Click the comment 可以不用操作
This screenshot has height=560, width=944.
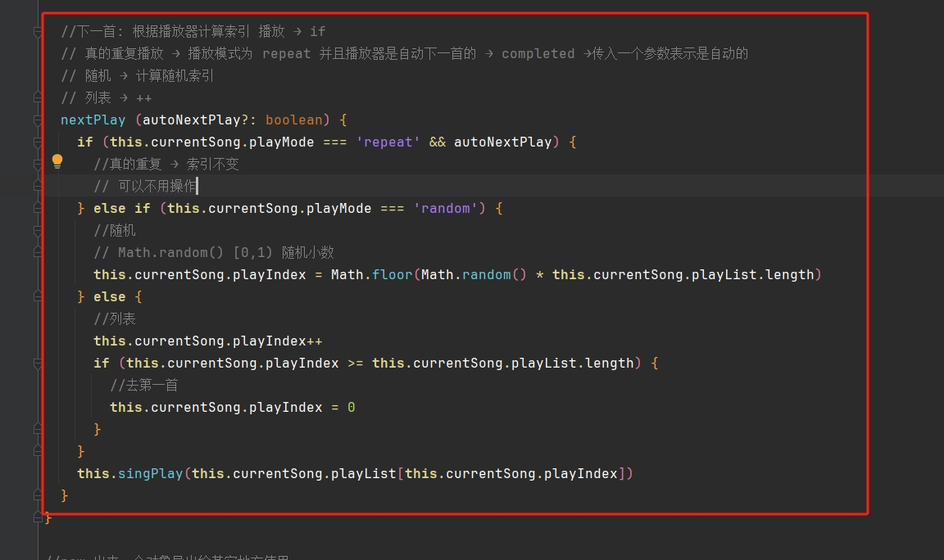pyautogui.click(x=155, y=186)
